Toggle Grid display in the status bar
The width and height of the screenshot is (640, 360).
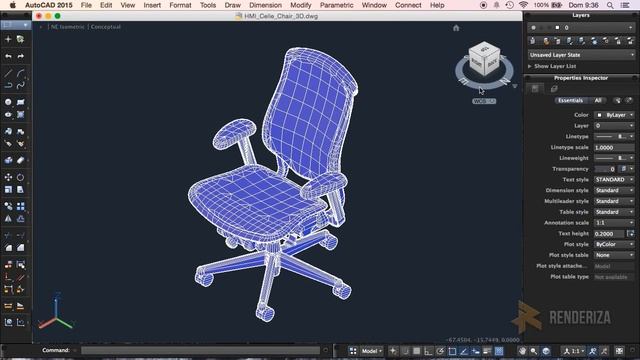[417, 351]
